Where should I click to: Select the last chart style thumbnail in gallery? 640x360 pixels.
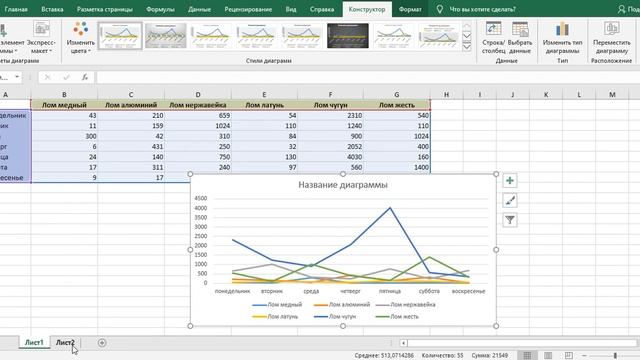pos(438,36)
